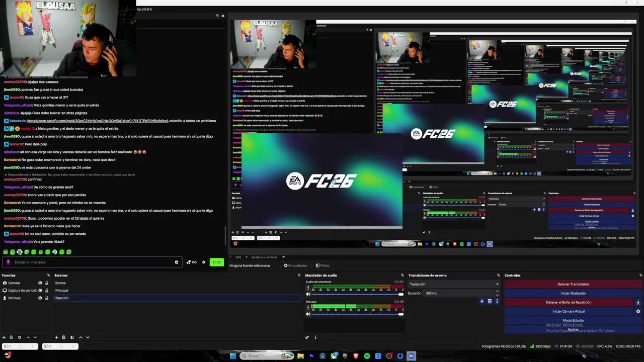
Task: Send message with green Chat button
Action: tap(216, 262)
